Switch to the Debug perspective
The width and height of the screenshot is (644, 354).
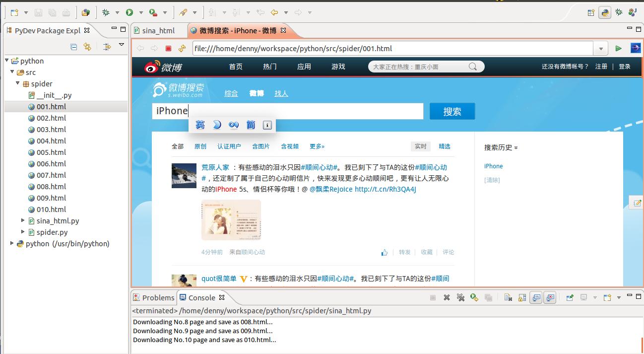[619, 13]
